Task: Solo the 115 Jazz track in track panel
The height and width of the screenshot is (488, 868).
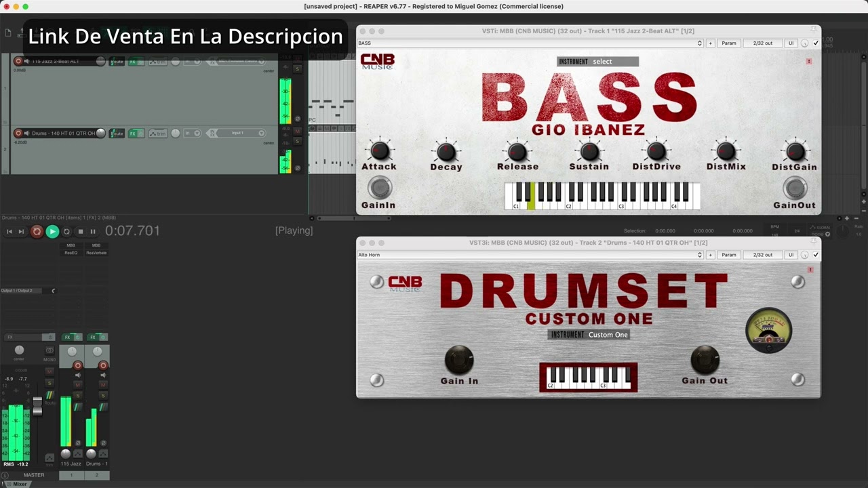Action: tap(297, 69)
